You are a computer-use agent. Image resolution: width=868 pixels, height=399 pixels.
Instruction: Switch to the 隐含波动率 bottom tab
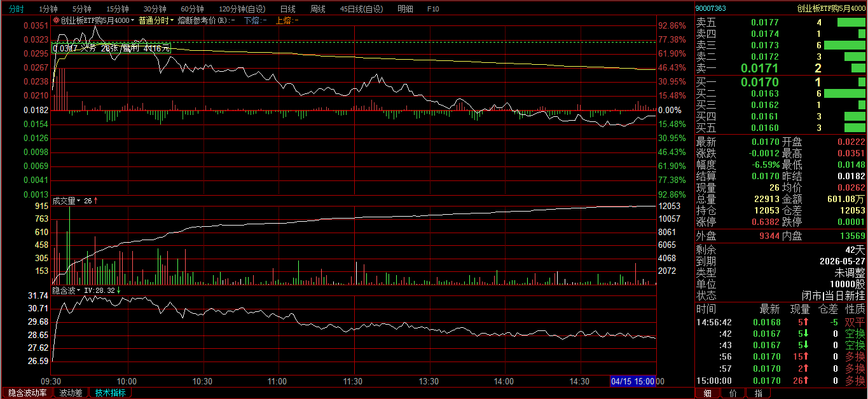pyautogui.click(x=27, y=393)
